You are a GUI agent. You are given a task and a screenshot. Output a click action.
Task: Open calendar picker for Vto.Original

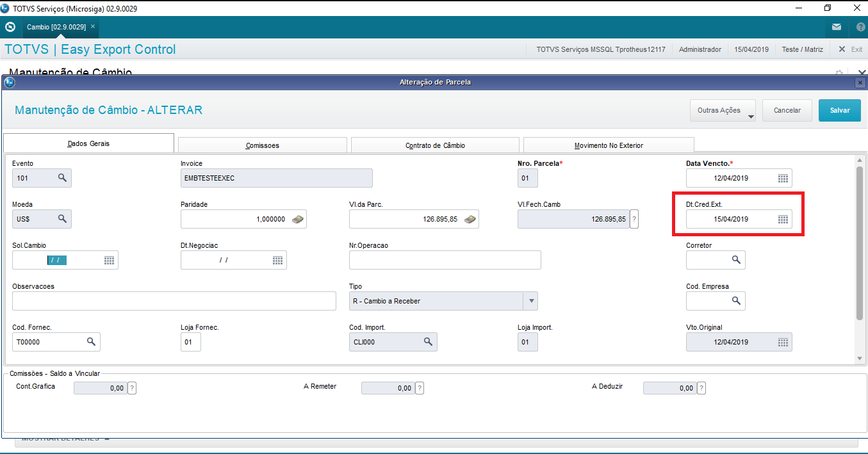point(783,342)
